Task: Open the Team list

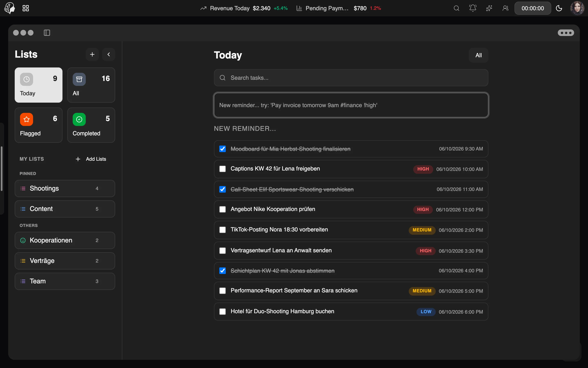Action: click(65, 281)
